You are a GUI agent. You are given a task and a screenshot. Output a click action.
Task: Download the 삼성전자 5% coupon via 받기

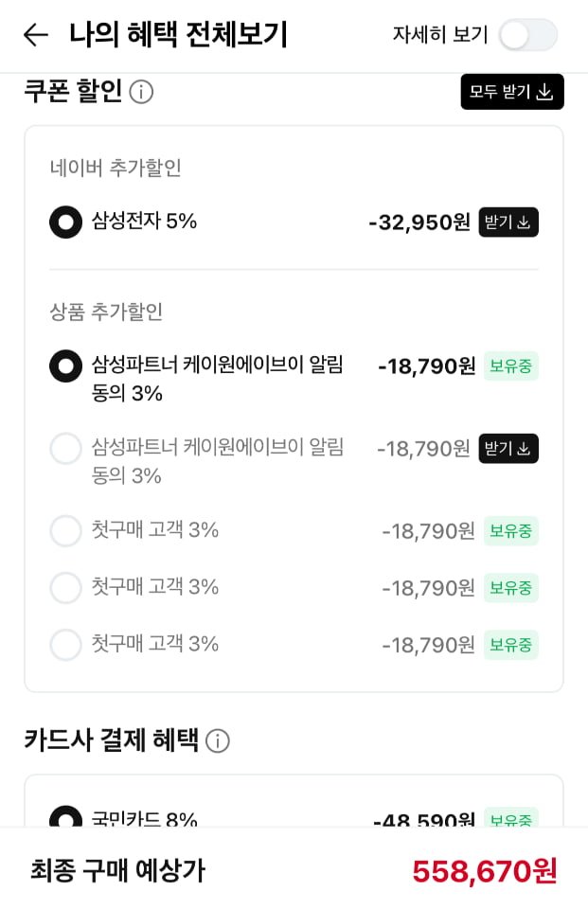point(508,223)
